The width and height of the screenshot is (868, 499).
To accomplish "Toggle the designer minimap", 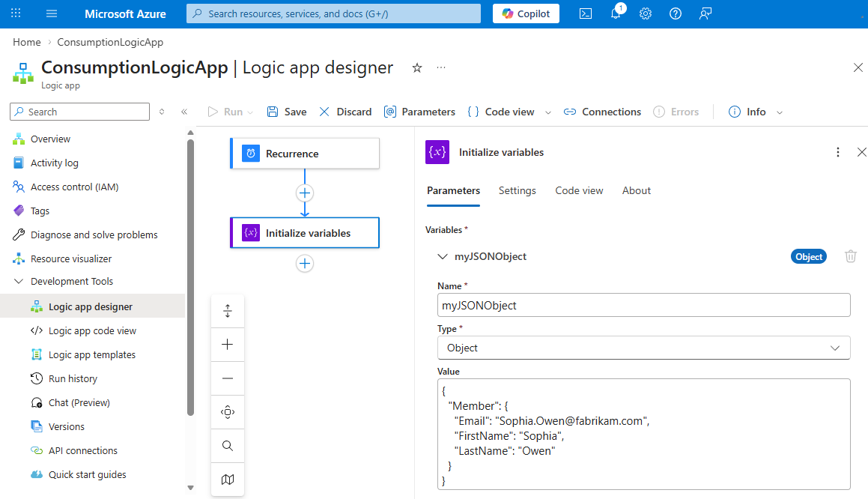I will click(x=228, y=480).
